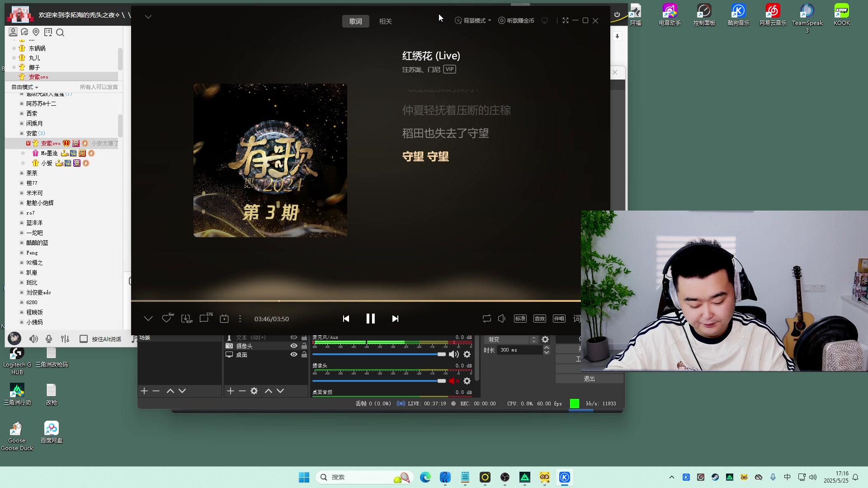Expand the 安歆(3) channel

pos(35,133)
